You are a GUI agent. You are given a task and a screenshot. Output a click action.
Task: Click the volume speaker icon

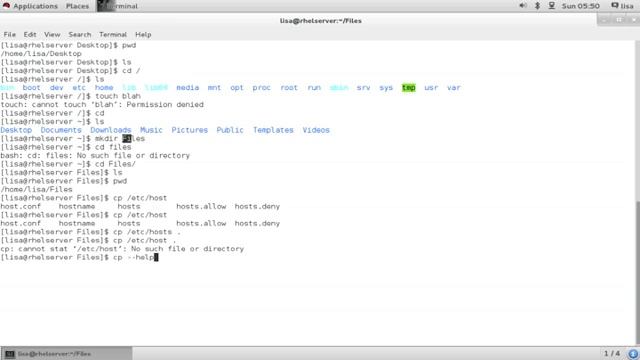(x=522, y=6)
